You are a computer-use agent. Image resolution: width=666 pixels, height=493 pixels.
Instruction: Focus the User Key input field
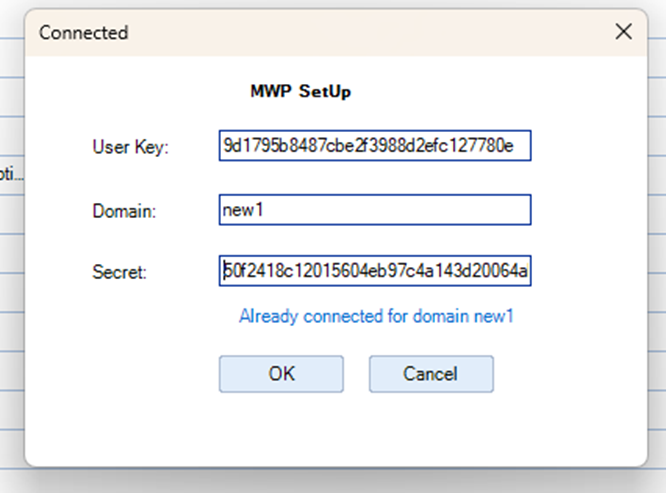374,146
